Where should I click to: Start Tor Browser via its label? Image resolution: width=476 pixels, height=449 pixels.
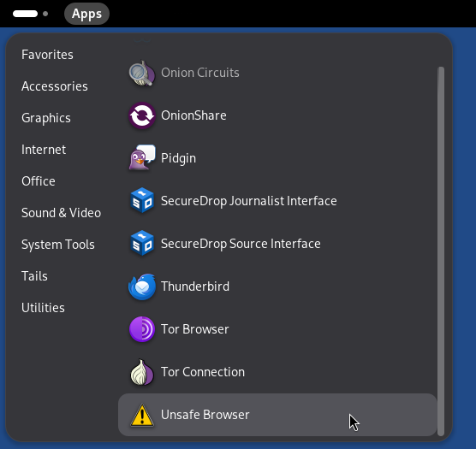tap(195, 329)
